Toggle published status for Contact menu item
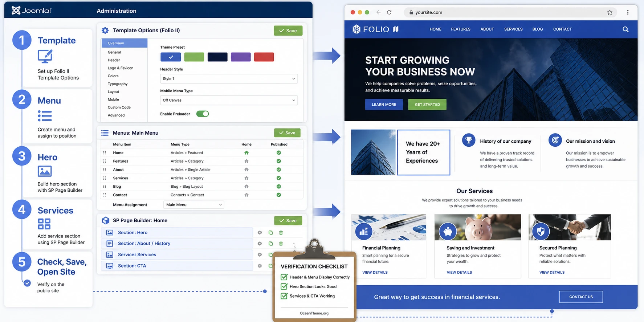 tap(279, 195)
